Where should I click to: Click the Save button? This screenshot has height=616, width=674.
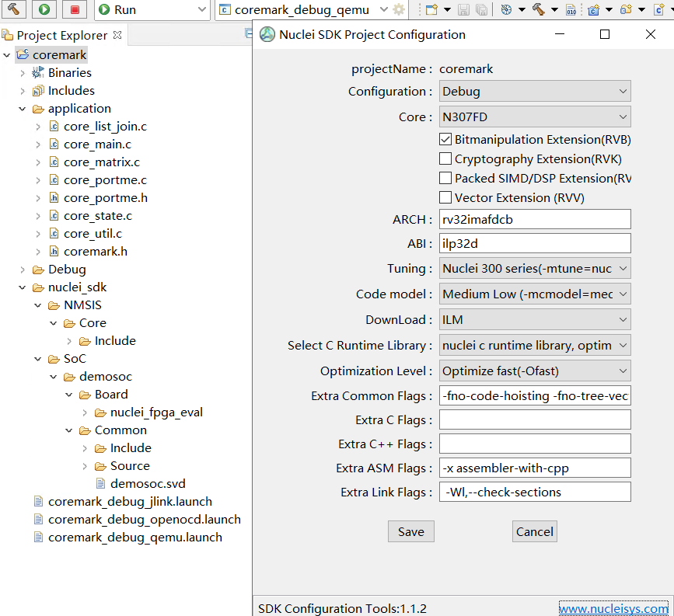tap(411, 531)
